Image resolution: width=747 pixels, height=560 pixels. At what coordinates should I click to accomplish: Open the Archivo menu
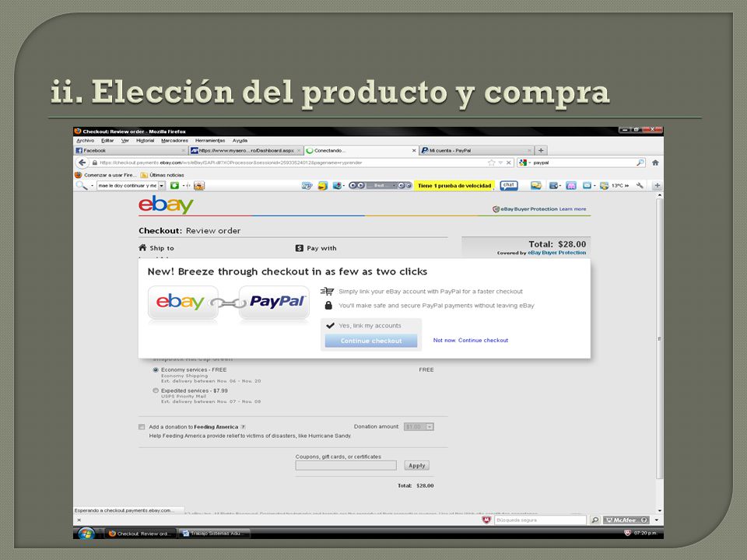[x=86, y=141]
